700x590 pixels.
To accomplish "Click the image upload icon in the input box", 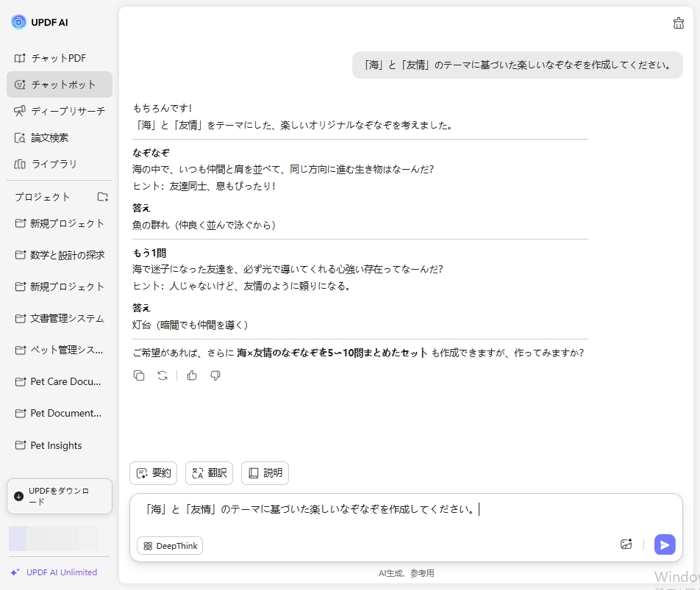I will coord(626,544).
